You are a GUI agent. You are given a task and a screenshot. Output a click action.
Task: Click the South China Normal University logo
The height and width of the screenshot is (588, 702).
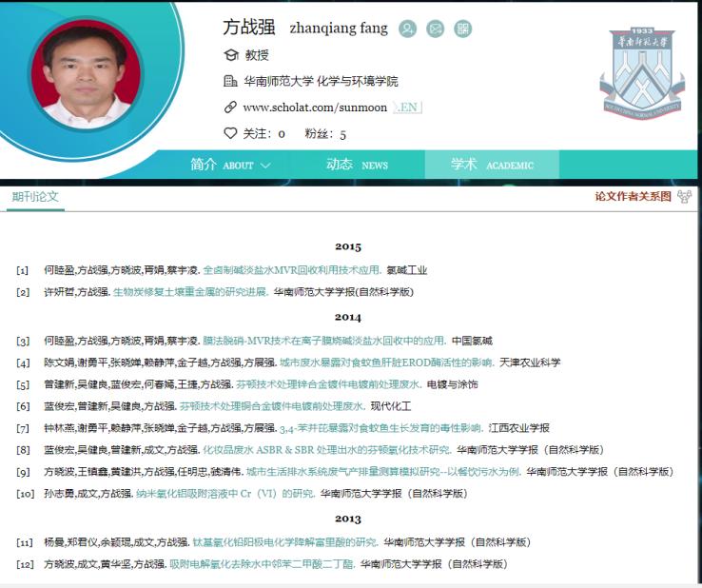(641, 72)
